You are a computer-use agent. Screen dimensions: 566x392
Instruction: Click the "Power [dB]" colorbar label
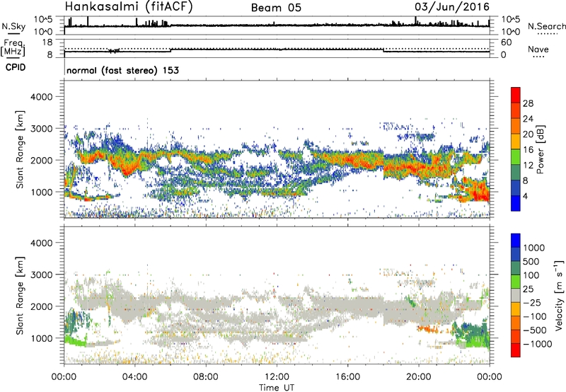click(540, 149)
